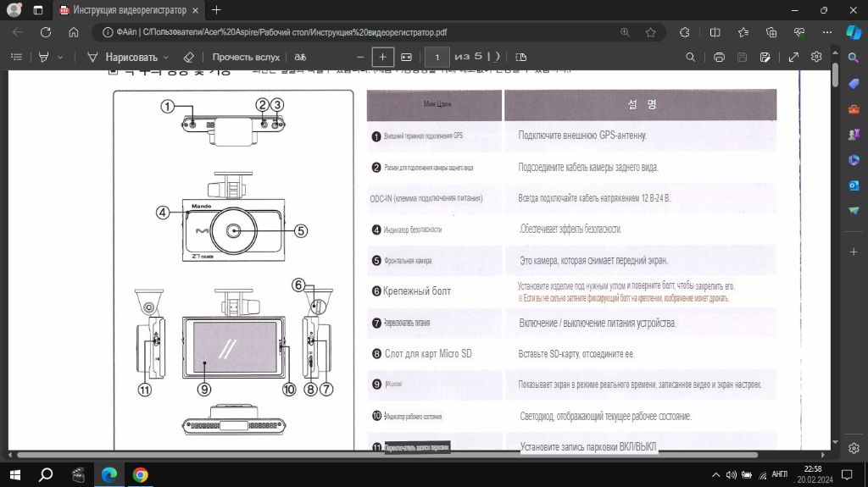Viewport: 868px width, 487px height.
Task: Open the PDF settings gear
Action: [816, 57]
